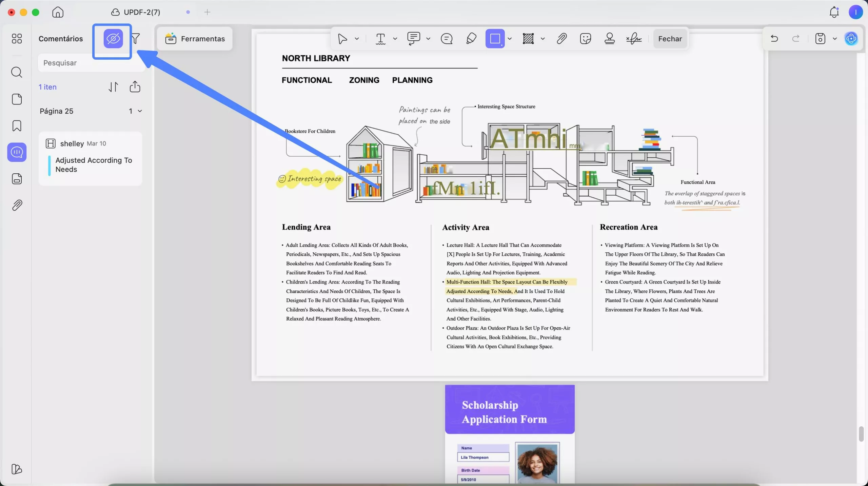Screen dimensions: 868x486
Task: Attach a file with paperclip tool
Action: 562,39
